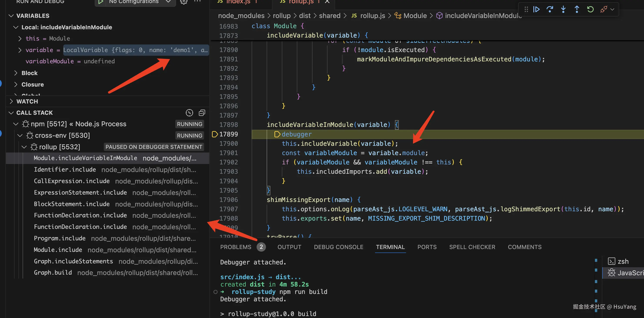This screenshot has height=318, width=644.
Task: Open launch.json settings gear icon
Action: click(x=184, y=2)
